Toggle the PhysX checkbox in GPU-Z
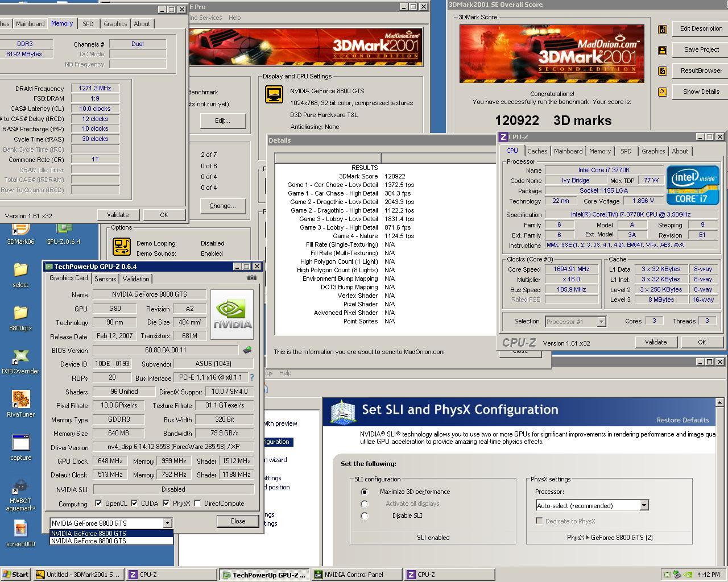Screen dimensions: 728x582 pyautogui.click(x=166, y=504)
